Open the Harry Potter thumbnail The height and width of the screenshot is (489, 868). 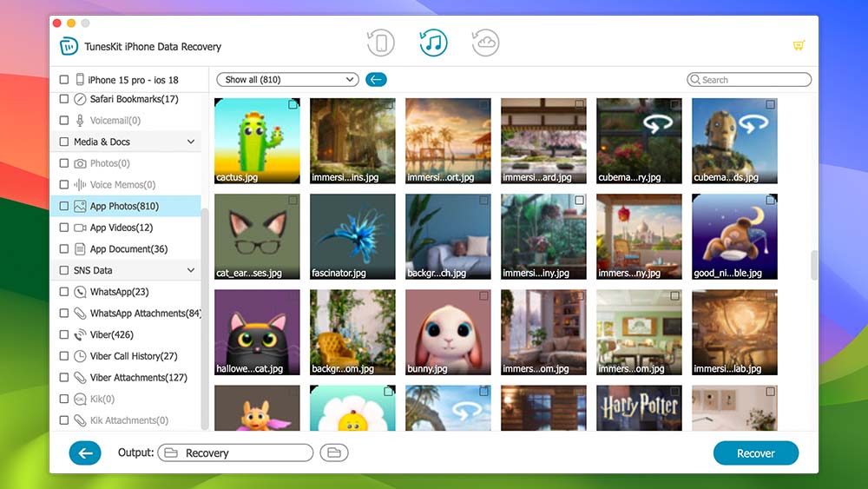pyautogui.click(x=639, y=408)
